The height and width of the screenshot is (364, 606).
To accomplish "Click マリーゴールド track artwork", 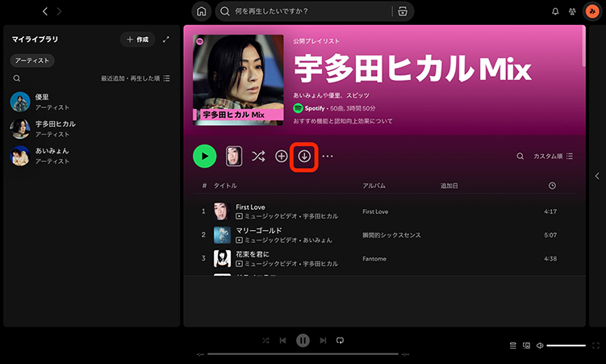I will [x=222, y=235].
